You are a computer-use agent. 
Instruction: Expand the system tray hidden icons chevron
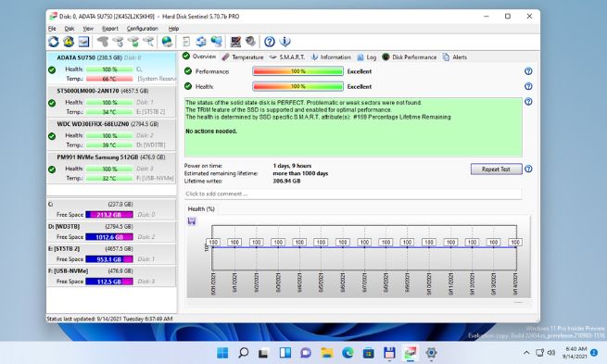(x=526, y=352)
